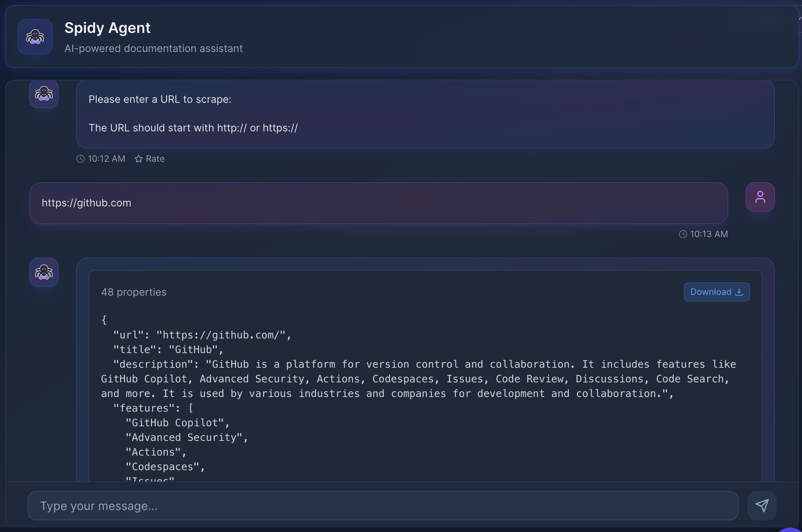Screen dimensions: 802x532
Task: Click the "Please enter a URL to scrape:" text
Action: (160, 99)
